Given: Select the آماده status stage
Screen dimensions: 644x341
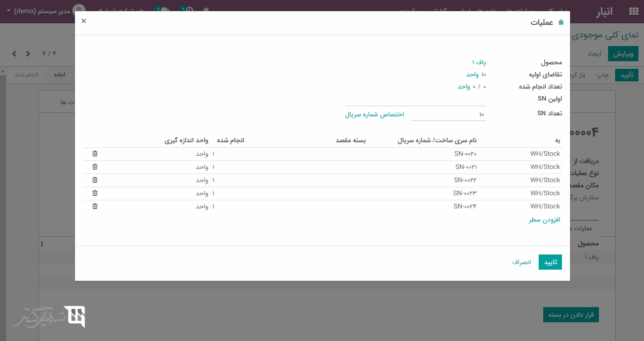Looking at the screenshot, I should pos(59,75).
